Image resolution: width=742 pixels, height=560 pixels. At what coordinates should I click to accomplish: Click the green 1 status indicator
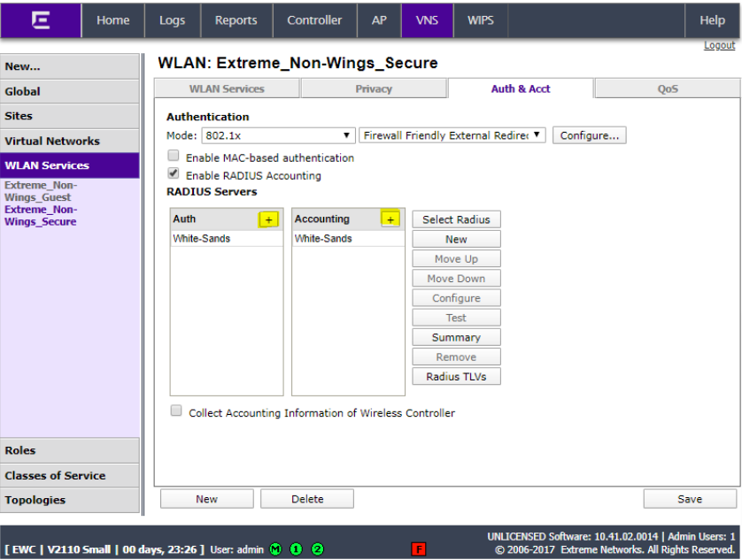(297, 549)
